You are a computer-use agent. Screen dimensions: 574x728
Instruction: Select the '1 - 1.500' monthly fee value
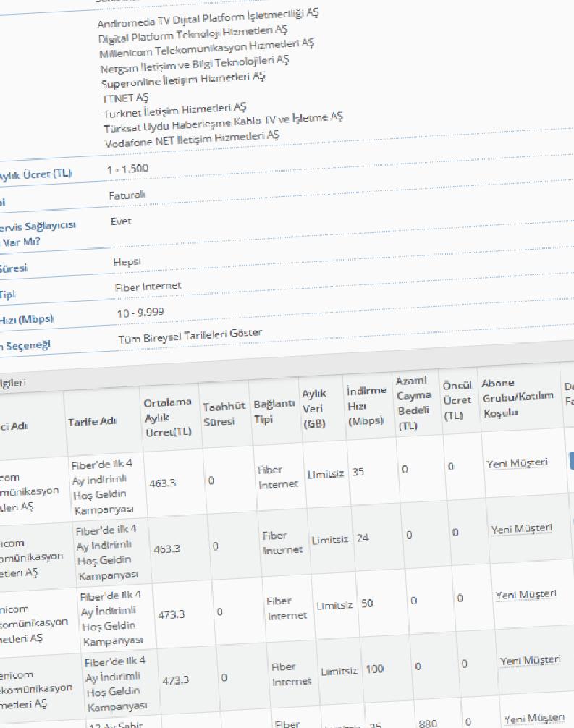pyautogui.click(x=127, y=169)
